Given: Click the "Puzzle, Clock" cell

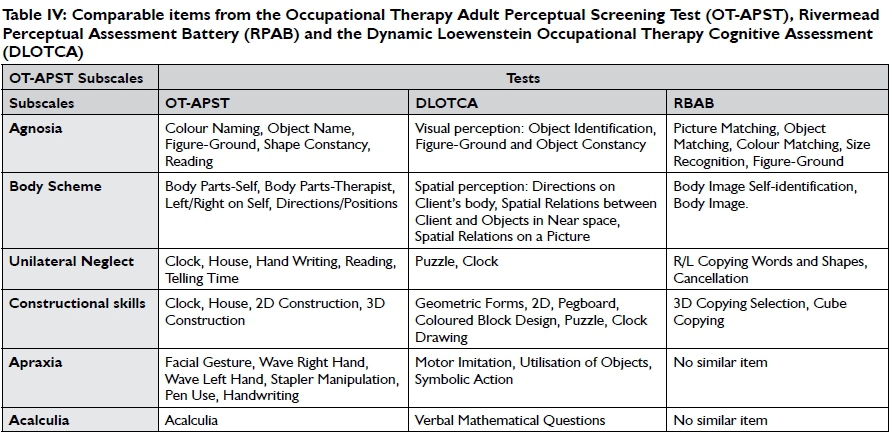Looking at the screenshot, I should pos(457,262).
